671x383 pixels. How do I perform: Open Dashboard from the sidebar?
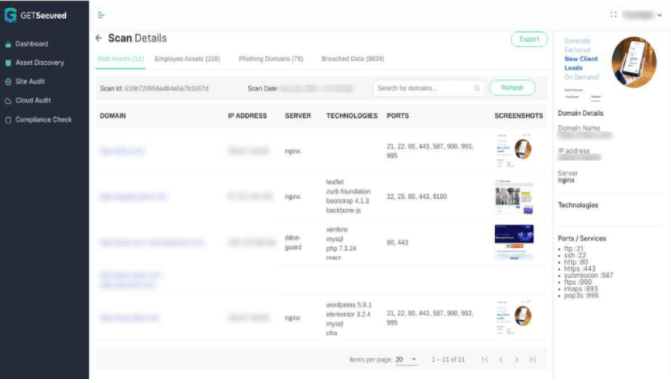click(x=32, y=44)
